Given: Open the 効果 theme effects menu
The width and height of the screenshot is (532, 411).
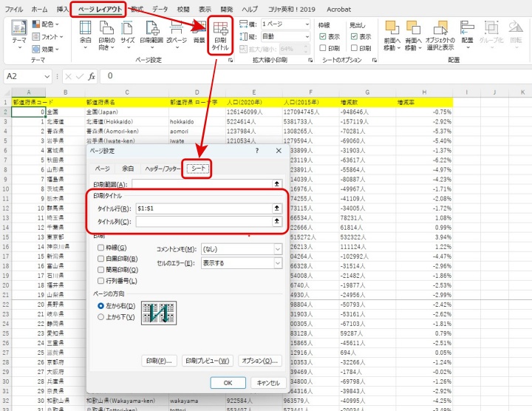Looking at the screenshot, I should 46,50.
